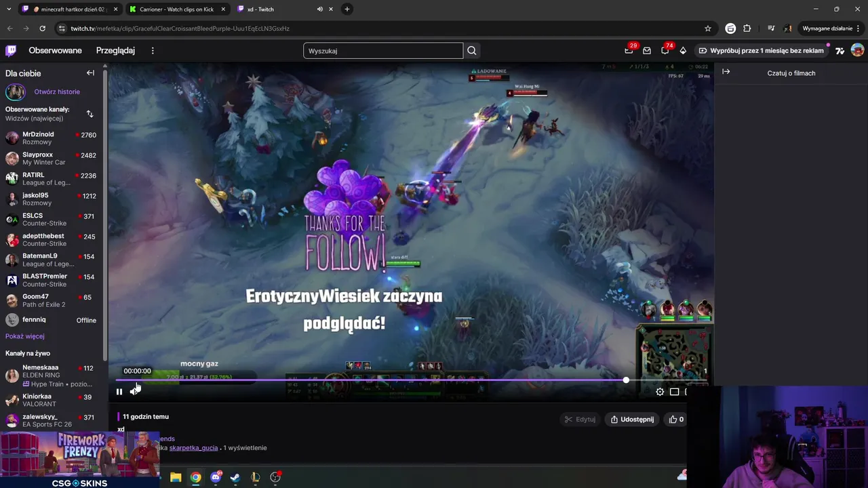Viewport: 868px width, 488px height.
Task: Open Discord from the taskbar
Action: click(x=216, y=477)
